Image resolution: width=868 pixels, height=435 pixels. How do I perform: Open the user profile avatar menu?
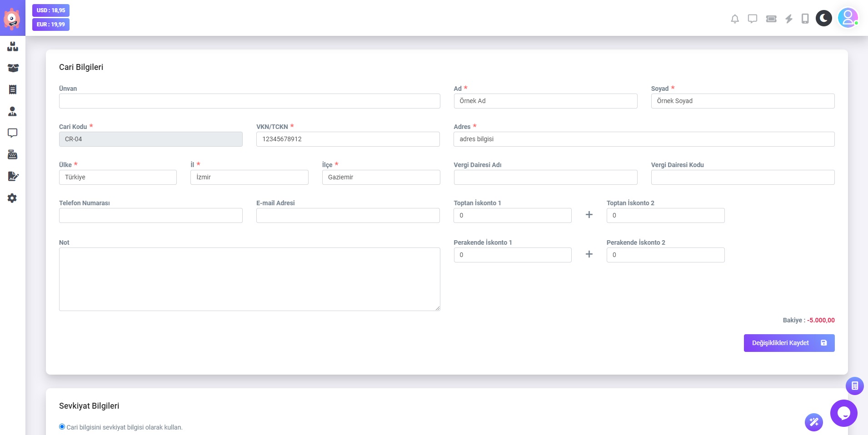848,18
